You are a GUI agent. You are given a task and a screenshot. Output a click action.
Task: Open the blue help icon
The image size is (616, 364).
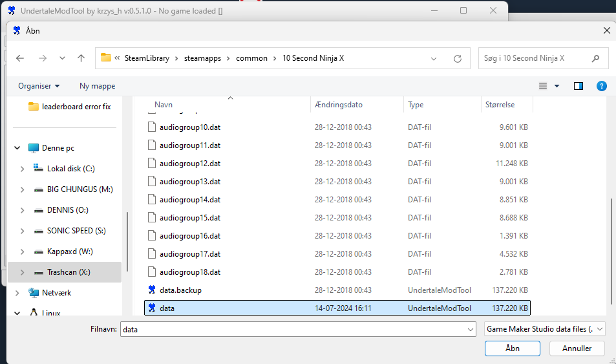[x=602, y=86]
